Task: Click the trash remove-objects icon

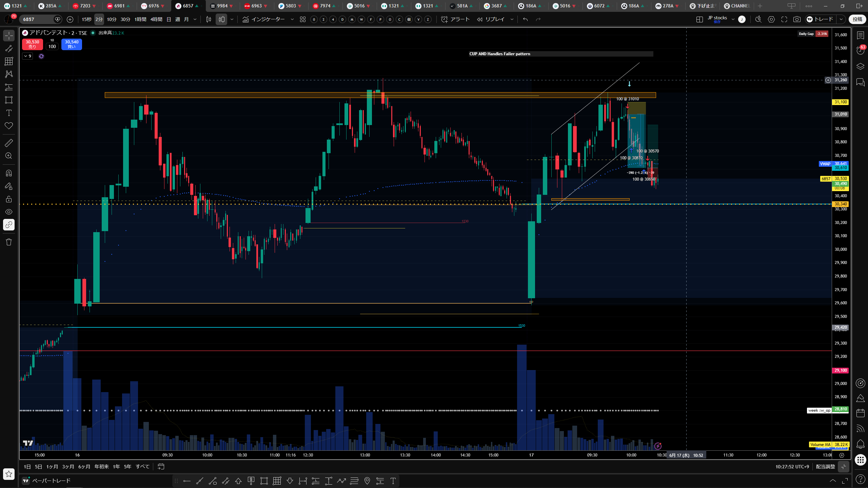Action: point(9,242)
